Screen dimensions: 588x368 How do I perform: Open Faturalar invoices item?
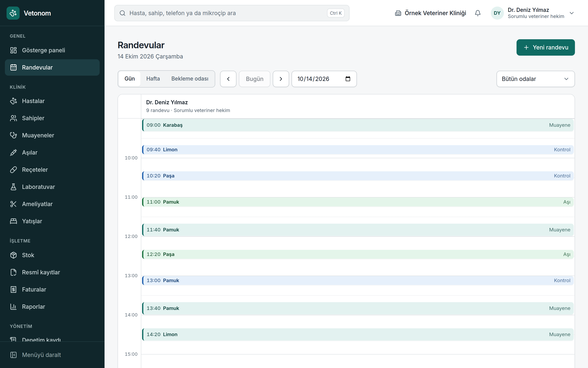click(52, 290)
